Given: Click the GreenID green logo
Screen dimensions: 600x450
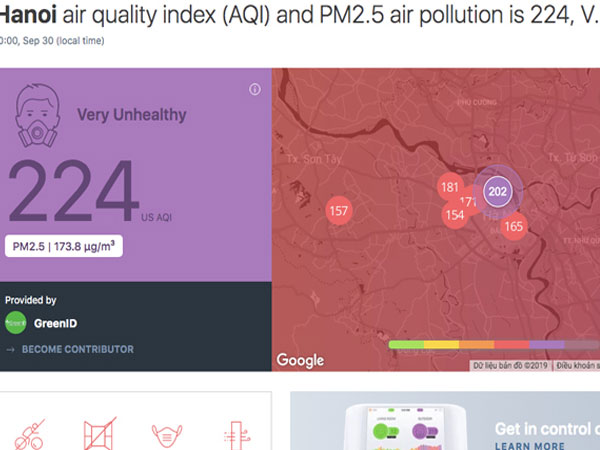Looking at the screenshot, I should [x=15, y=323].
